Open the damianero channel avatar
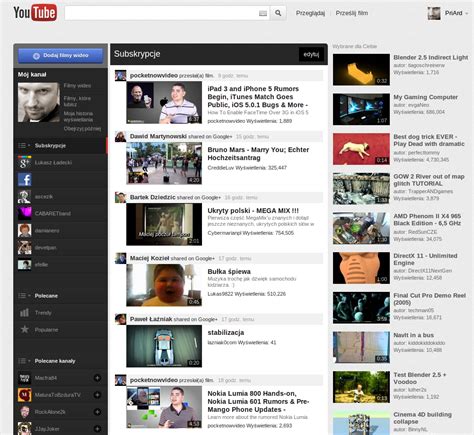Image resolution: width=474 pixels, height=435 pixels. 24,230
